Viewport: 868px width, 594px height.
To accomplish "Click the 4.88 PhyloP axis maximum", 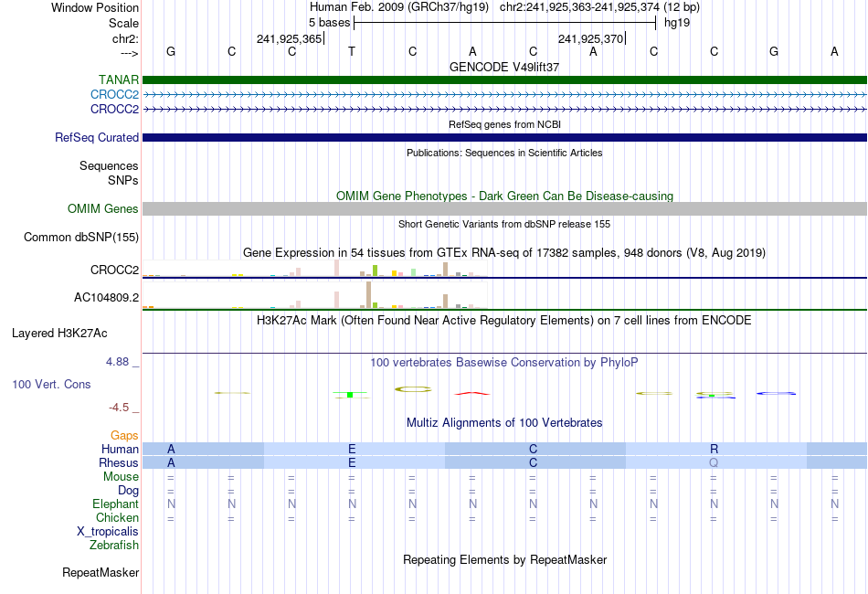I will pos(117,362).
